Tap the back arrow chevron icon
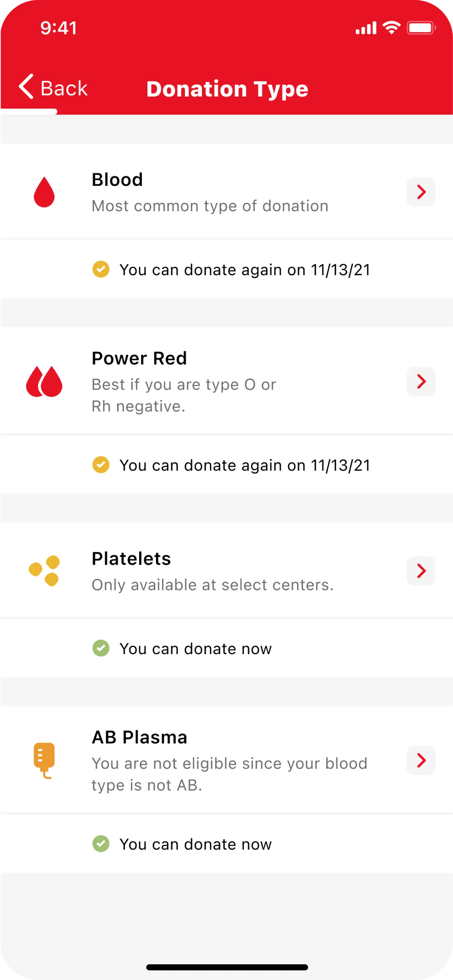Screen dimensions: 453x980 [26, 87]
